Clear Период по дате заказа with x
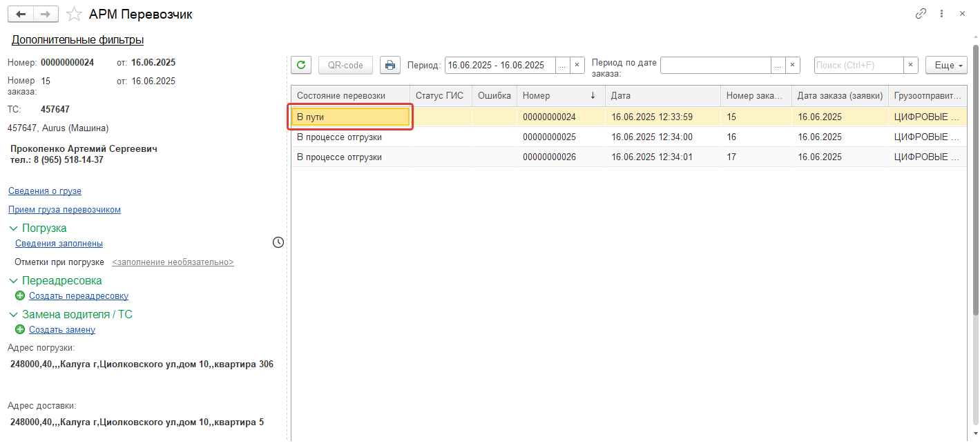 [793, 65]
